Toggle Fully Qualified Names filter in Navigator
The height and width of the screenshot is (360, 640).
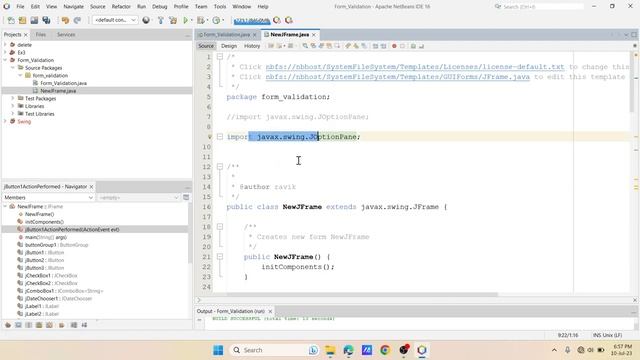click(62, 325)
